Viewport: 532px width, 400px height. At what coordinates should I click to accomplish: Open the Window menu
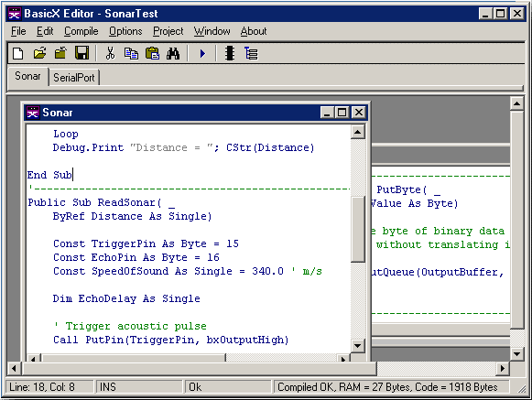click(x=212, y=31)
